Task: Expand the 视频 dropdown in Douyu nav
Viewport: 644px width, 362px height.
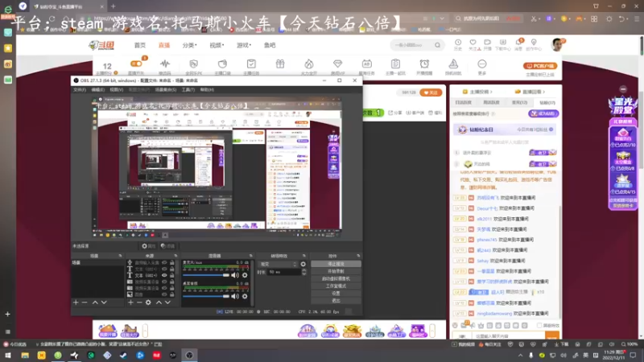Action: 217,45
